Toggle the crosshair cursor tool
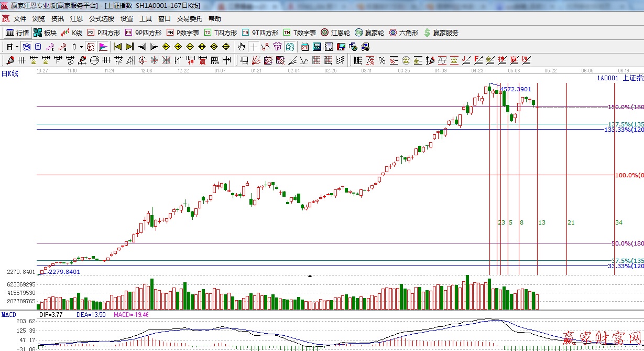The image size is (644, 351). [254, 47]
